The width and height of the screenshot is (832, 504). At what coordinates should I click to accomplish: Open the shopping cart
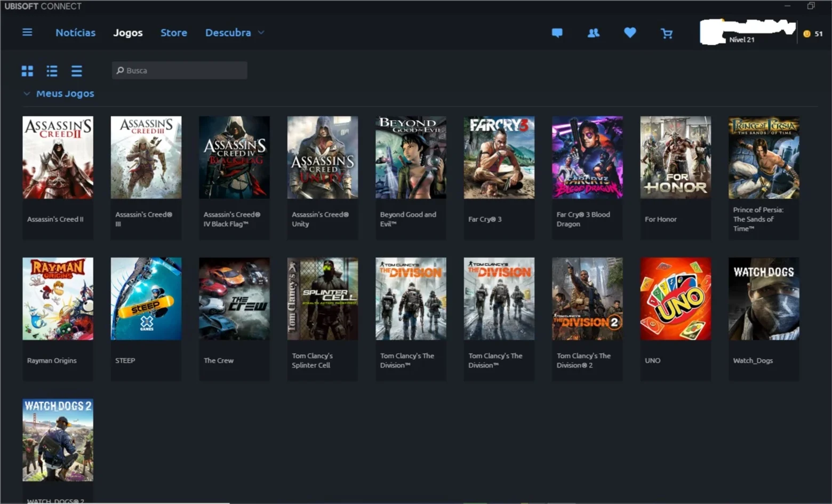click(667, 34)
